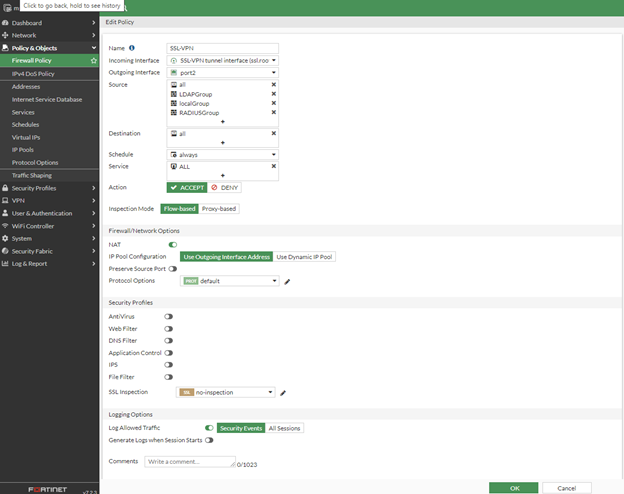Edit SSL Inspection profile with pencil icon

[x=283, y=393]
